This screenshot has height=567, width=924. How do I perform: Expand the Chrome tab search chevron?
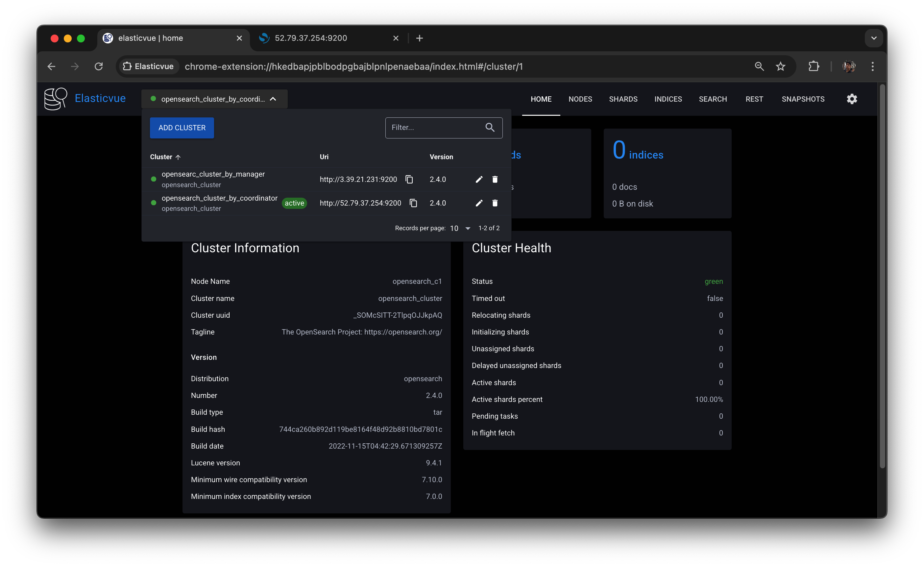[873, 38]
